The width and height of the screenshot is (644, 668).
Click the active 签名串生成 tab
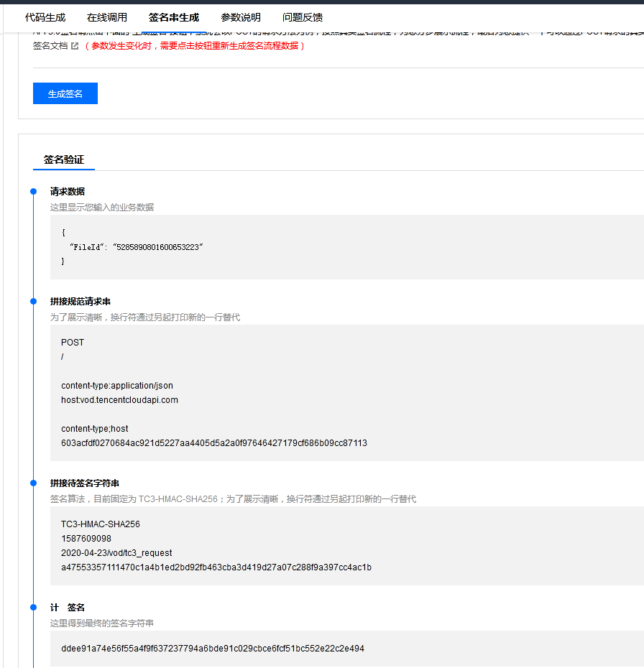coord(173,17)
